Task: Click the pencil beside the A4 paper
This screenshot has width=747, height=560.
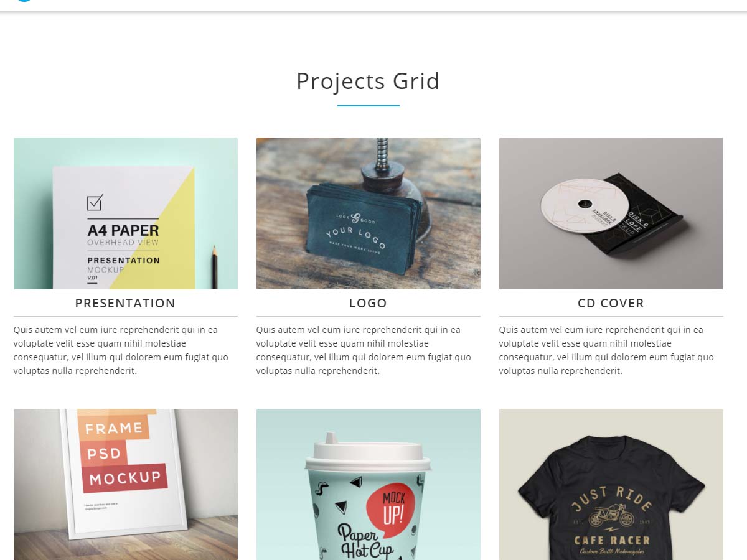Action: 214,267
